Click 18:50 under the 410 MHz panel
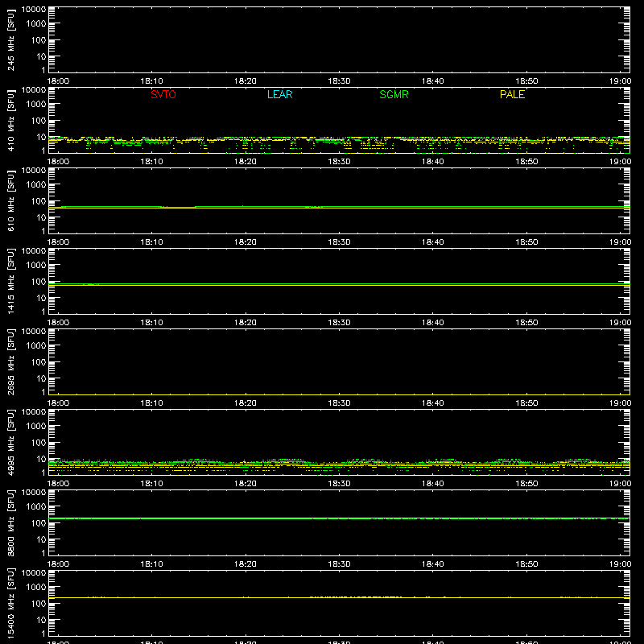Image resolution: width=644 pixels, height=644 pixels. (527, 162)
